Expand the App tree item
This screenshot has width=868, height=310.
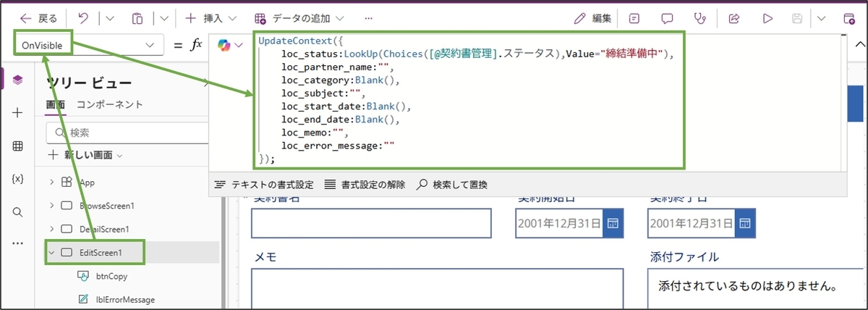51,183
